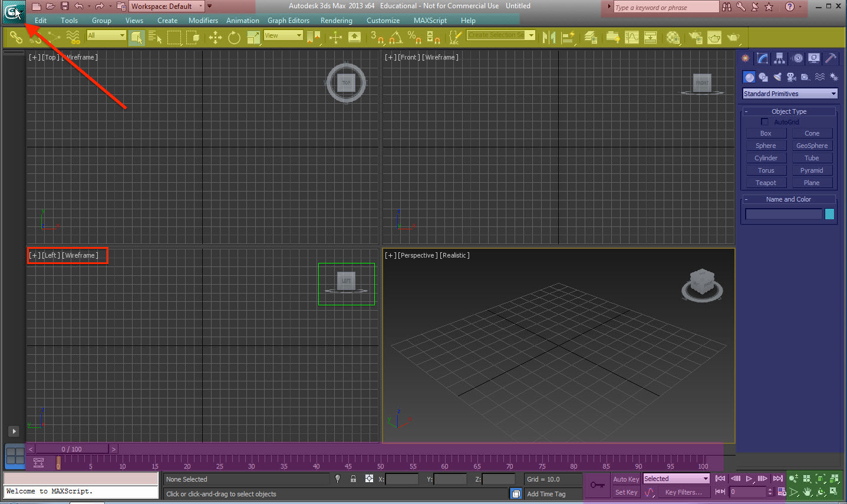Toggle Absolute/Offset transform type-in mode
This screenshot has height=504, width=847.
coord(369,479)
